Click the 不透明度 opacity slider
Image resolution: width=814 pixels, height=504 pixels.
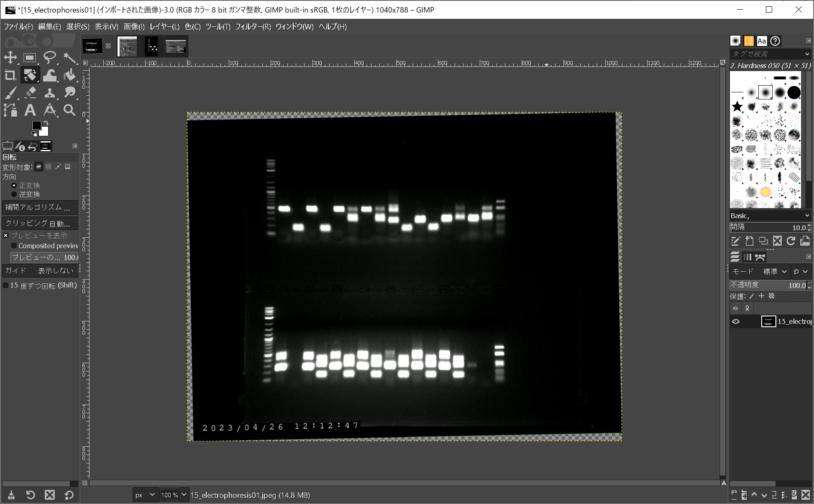[x=768, y=285]
